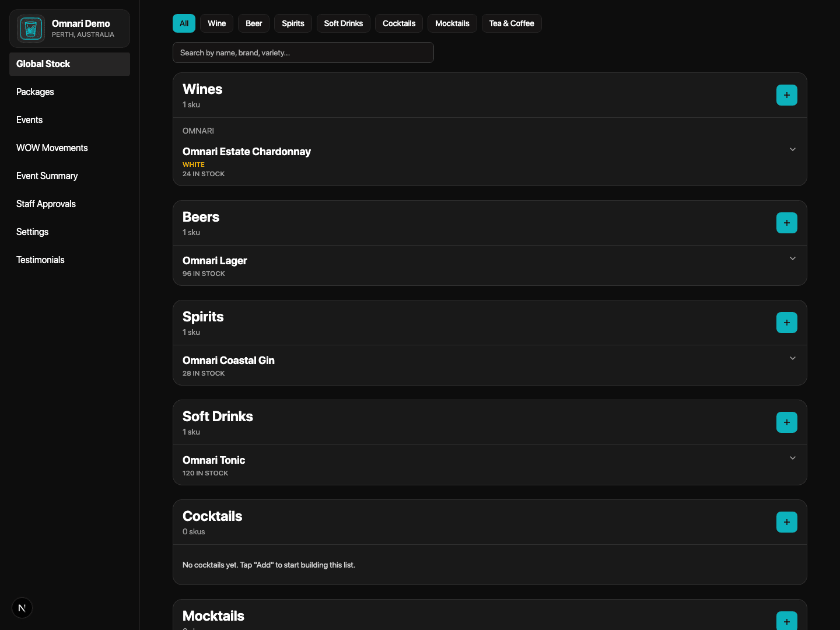This screenshot has width=840, height=630.
Task: Switch to the Cocktails filter tab
Action: [x=398, y=23]
